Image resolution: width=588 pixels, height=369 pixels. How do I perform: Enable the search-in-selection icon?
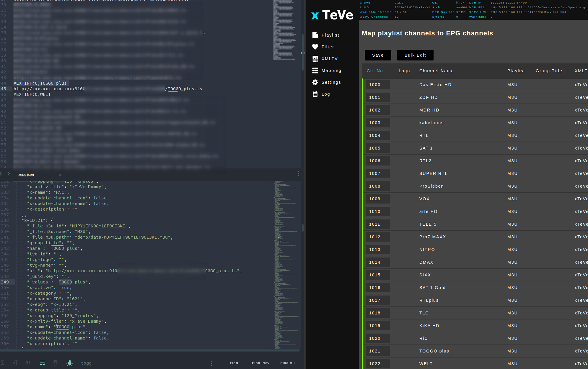[x=56, y=363]
